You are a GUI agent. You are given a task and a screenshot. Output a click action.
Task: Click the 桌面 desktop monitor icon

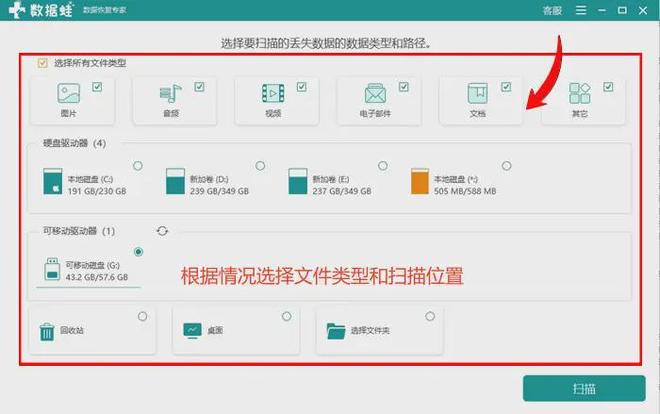(x=192, y=331)
